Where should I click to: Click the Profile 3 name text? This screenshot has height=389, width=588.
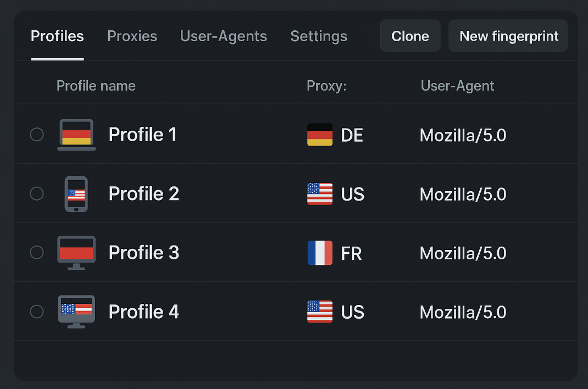pos(144,253)
